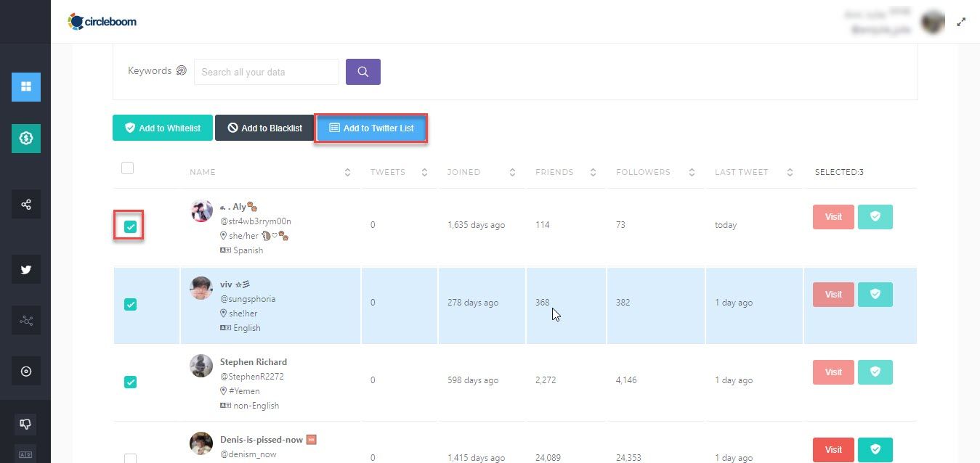
Task: Click the handle @StephenR2272
Action: (252, 377)
